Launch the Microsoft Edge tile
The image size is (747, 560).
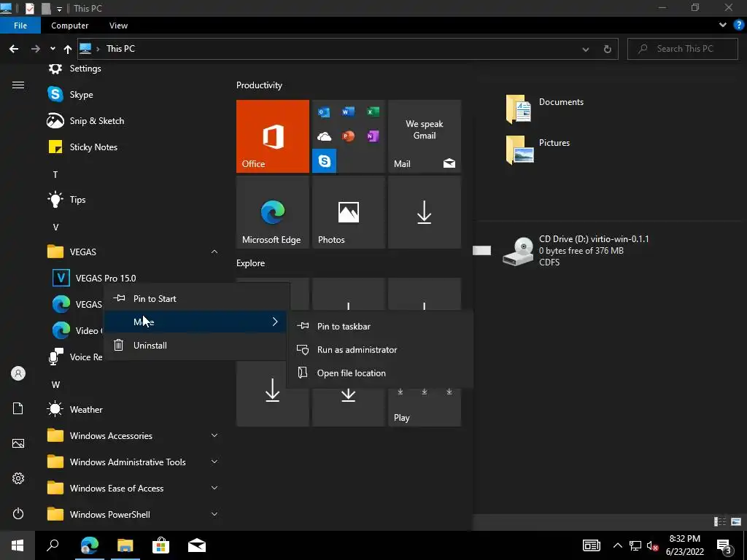[x=273, y=212]
